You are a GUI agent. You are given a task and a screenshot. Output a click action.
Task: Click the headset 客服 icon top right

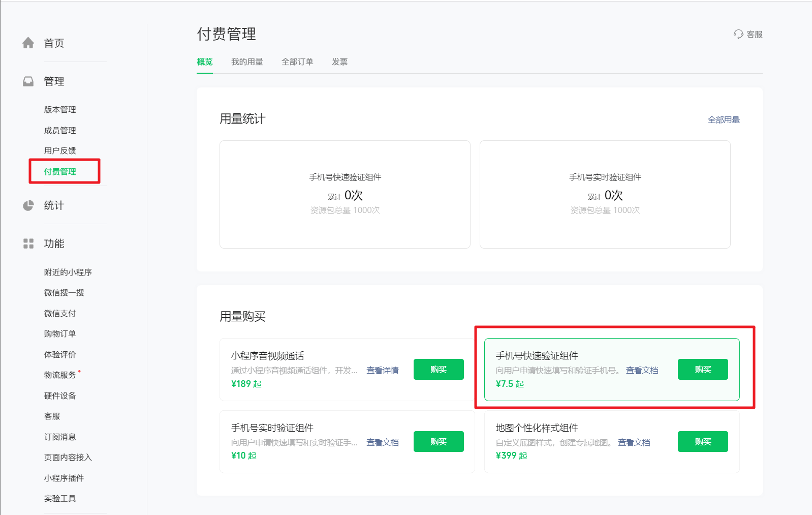738,34
